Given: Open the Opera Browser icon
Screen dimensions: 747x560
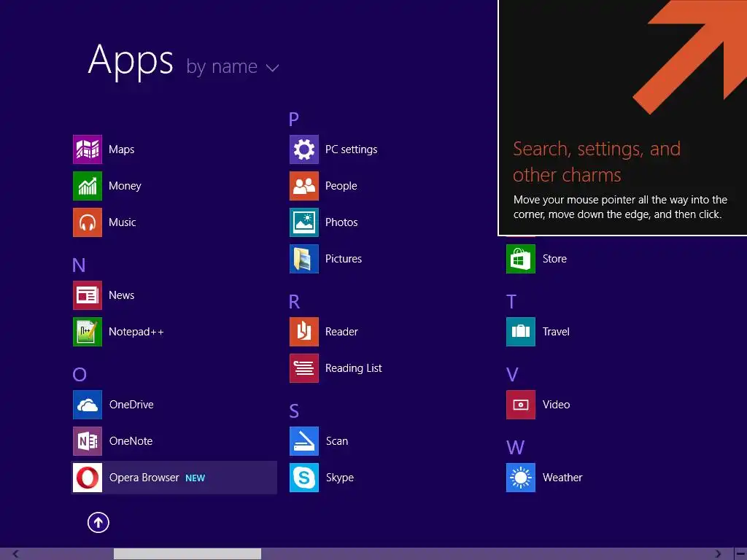Looking at the screenshot, I should (88, 478).
